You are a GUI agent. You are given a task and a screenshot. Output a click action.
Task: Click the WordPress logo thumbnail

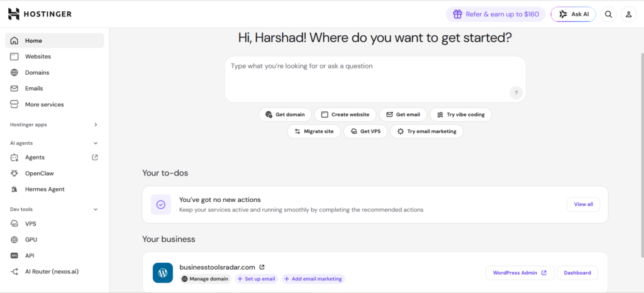163,272
